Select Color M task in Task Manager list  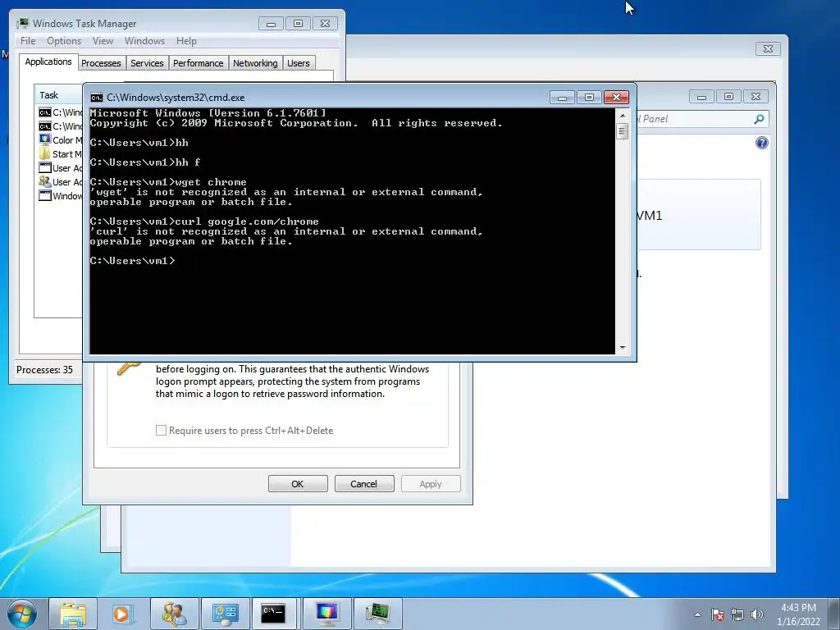point(61,140)
